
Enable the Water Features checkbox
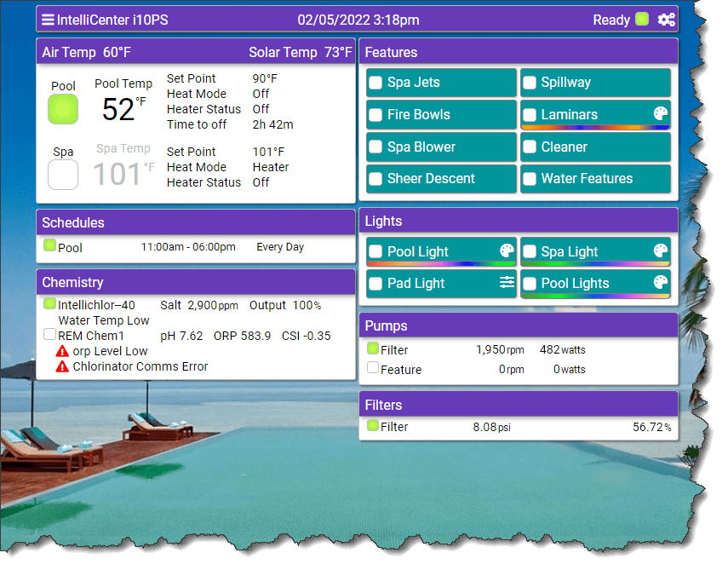(530, 179)
